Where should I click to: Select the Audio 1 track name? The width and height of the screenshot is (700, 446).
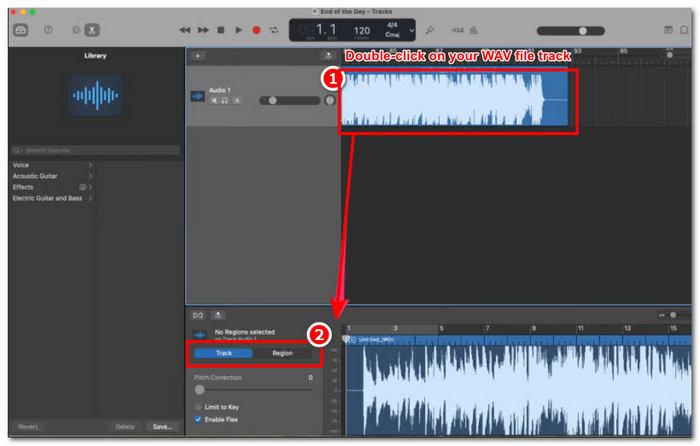[220, 90]
